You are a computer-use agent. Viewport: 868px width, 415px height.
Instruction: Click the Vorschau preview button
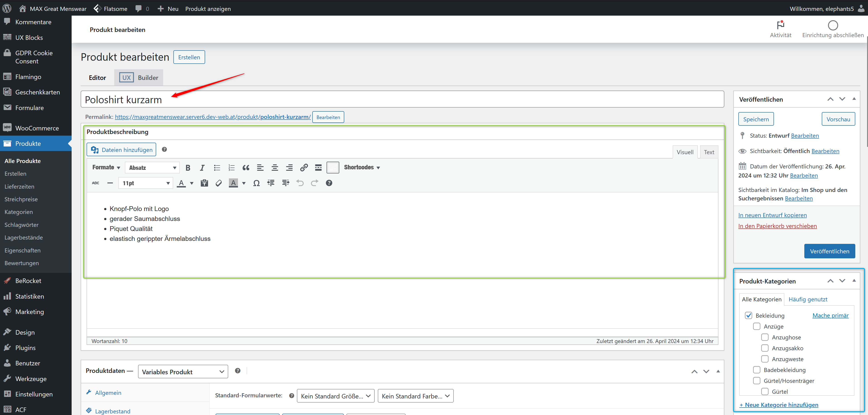tap(838, 119)
